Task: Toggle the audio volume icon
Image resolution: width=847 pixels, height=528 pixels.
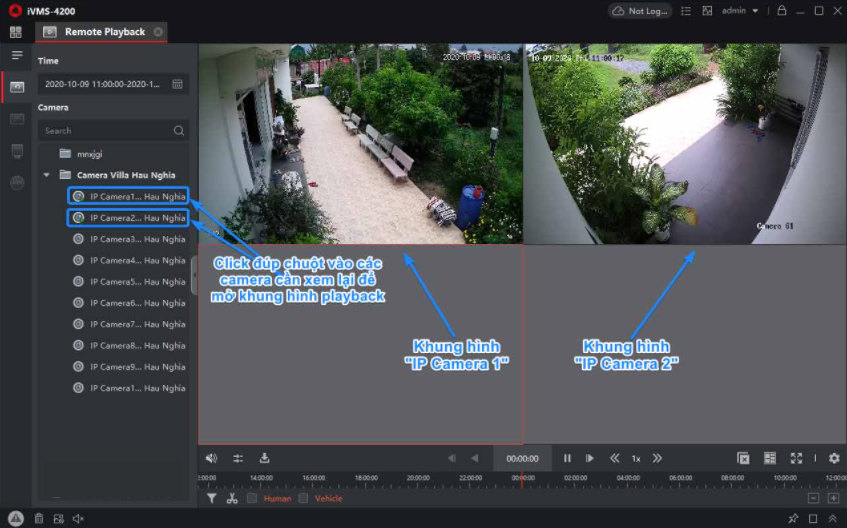Action: pyautogui.click(x=211, y=458)
